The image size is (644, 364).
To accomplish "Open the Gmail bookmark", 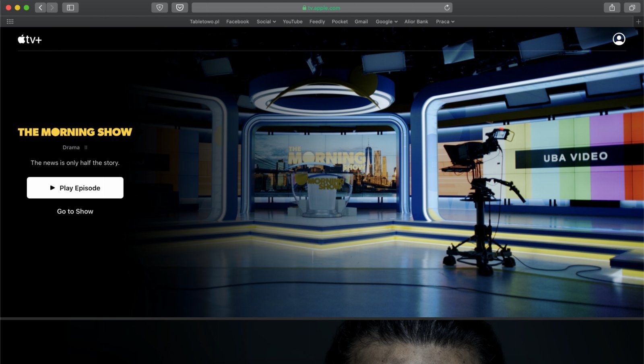I will tap(361, 22).
